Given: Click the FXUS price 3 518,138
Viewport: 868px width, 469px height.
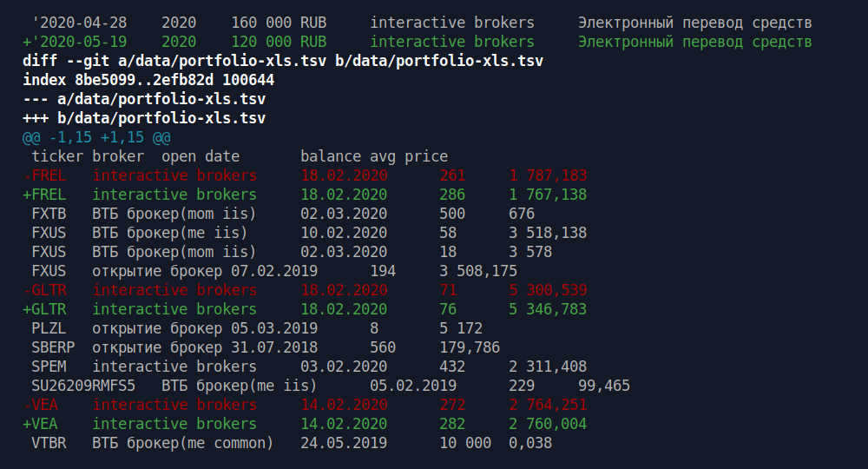Looking at the screenshot, I should pyautogui.click(x=548, y=233).
